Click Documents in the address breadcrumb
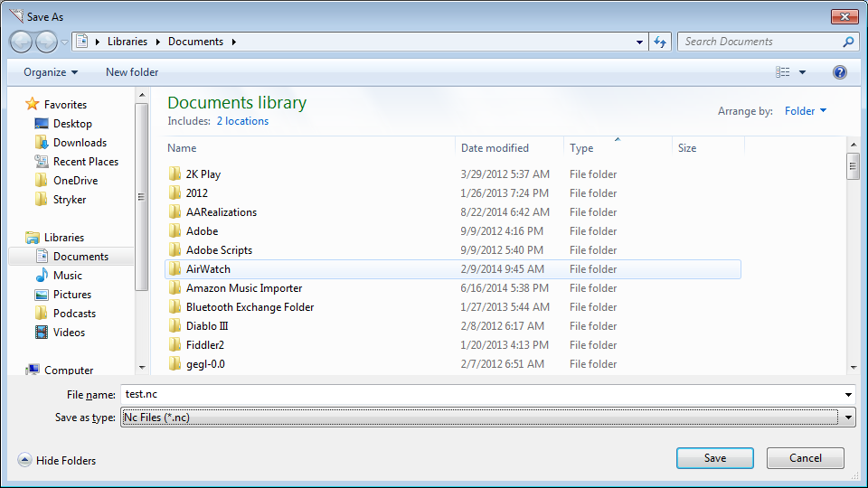The height and width of the screenshot is (488, 868). [195, 42]
